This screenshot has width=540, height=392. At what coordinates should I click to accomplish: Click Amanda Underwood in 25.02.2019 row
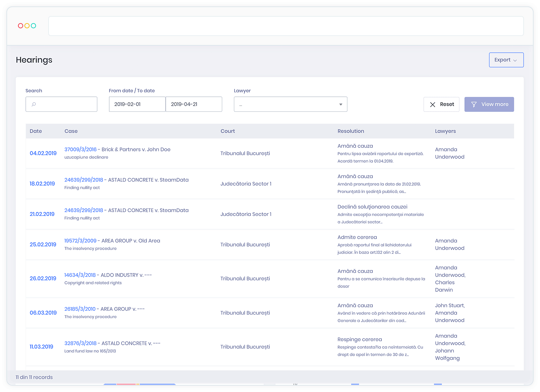click(450, 245)
